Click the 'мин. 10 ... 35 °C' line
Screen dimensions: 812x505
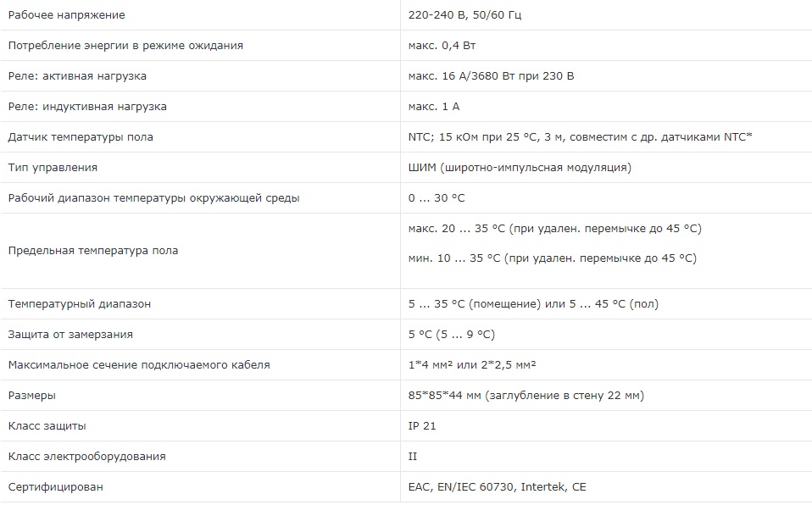tap(552, 258)
